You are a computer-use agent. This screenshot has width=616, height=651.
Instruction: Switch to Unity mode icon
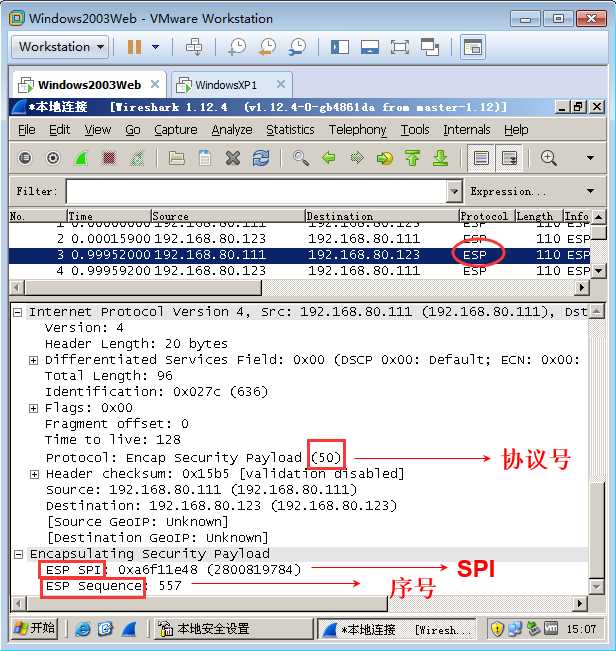point(430,47)
